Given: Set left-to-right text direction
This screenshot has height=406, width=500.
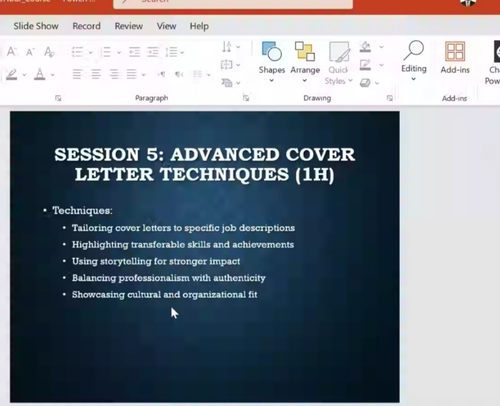Looking at the screenshot, I should (x=162, y=74).
